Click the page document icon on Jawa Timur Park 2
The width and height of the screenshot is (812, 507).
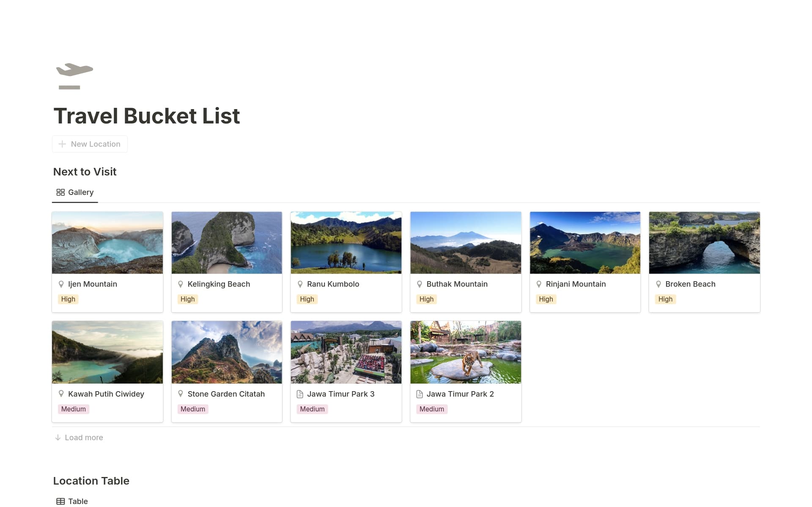click(420, 394)
